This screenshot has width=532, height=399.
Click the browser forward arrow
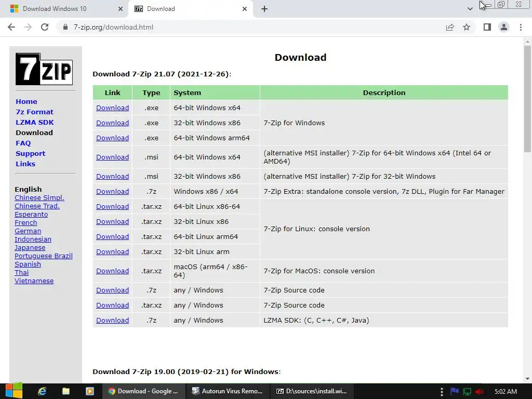[x=28, y=27]
